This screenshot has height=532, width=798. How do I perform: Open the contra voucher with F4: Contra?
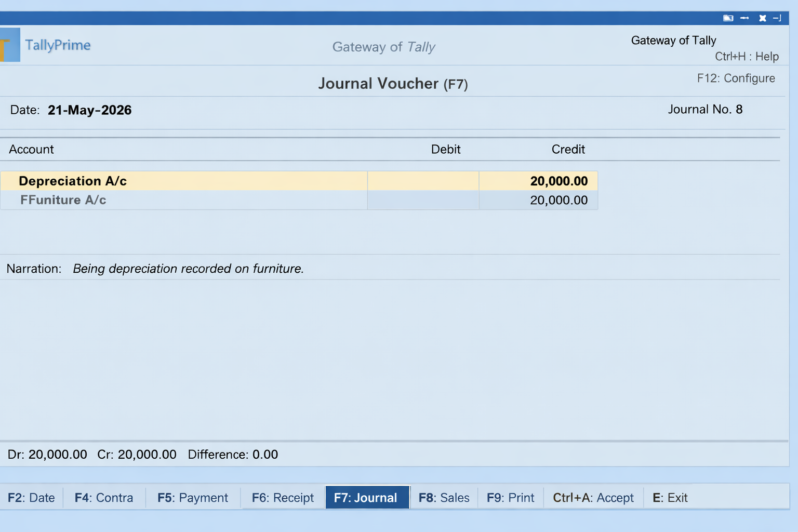tap(104, 497)
